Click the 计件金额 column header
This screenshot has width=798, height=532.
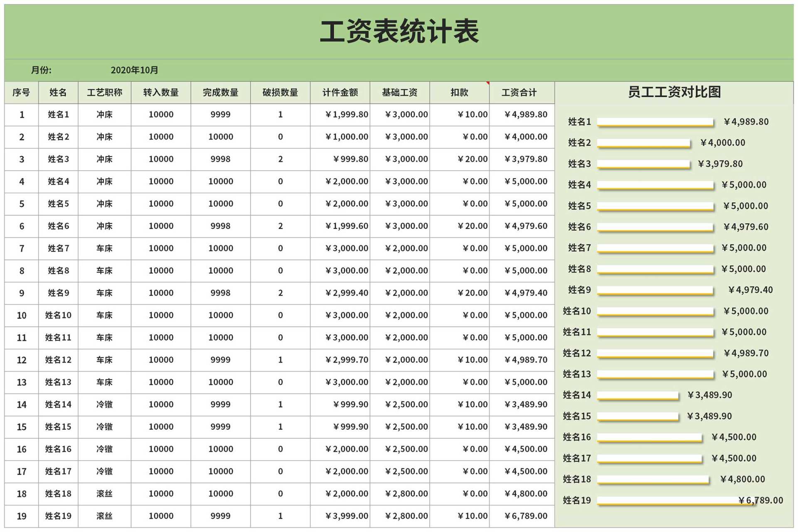coord(340,93)
